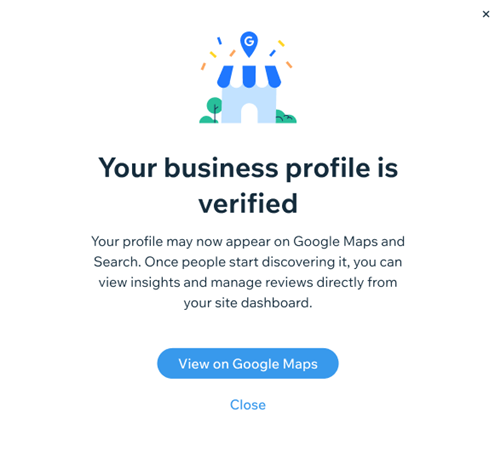
Task: Click the round green tree left of shop
Action: tap(214, 105)
